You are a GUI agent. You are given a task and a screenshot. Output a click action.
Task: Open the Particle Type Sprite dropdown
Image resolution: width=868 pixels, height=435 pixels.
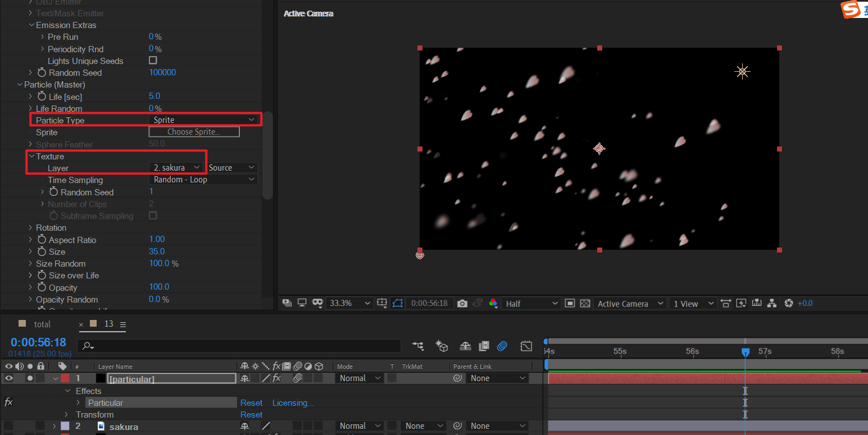[204, 120]
